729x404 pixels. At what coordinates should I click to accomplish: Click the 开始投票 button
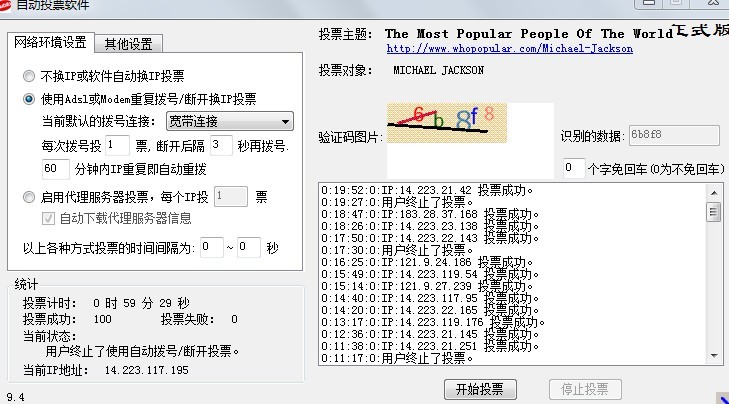pyautogui.click(x=480, y=389)
